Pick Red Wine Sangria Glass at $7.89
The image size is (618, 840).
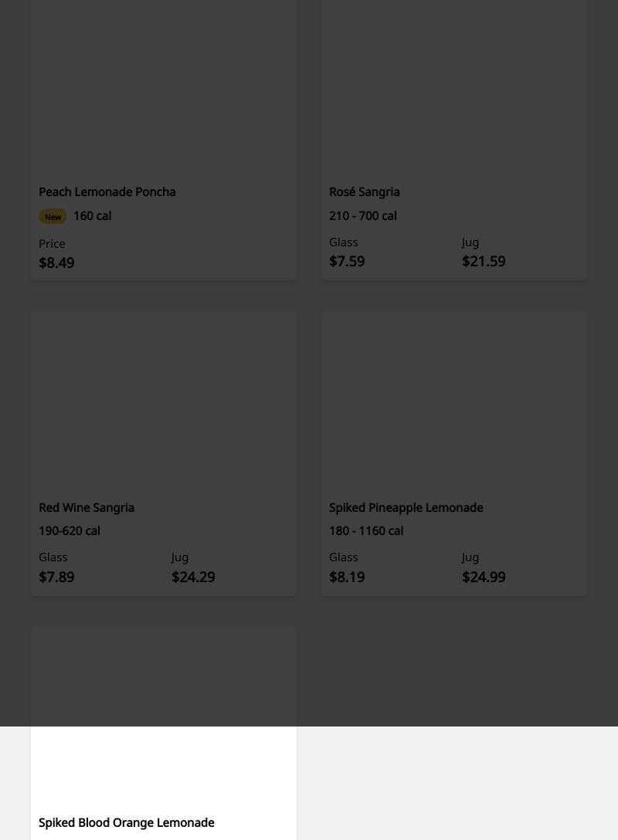pyautogui.click(x=56, y=577)
